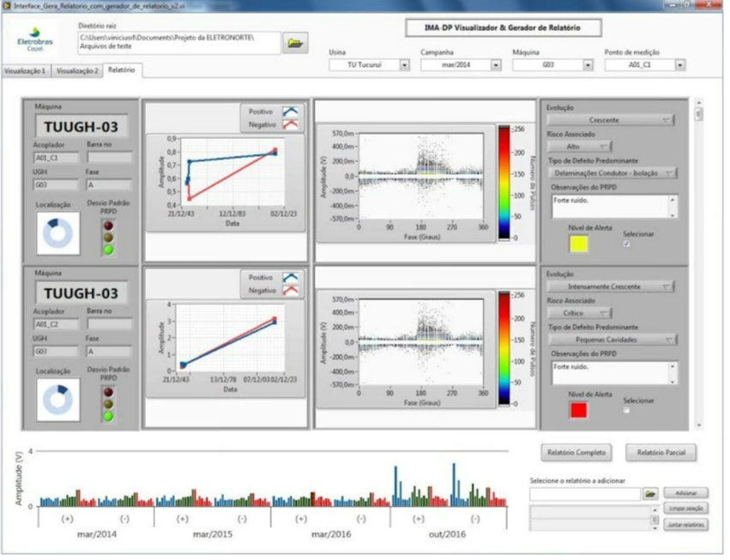Viewport: 730px width, 560px height.
Task: Enable the bottom Selecionar checkbox
Action: click(629, 411)
